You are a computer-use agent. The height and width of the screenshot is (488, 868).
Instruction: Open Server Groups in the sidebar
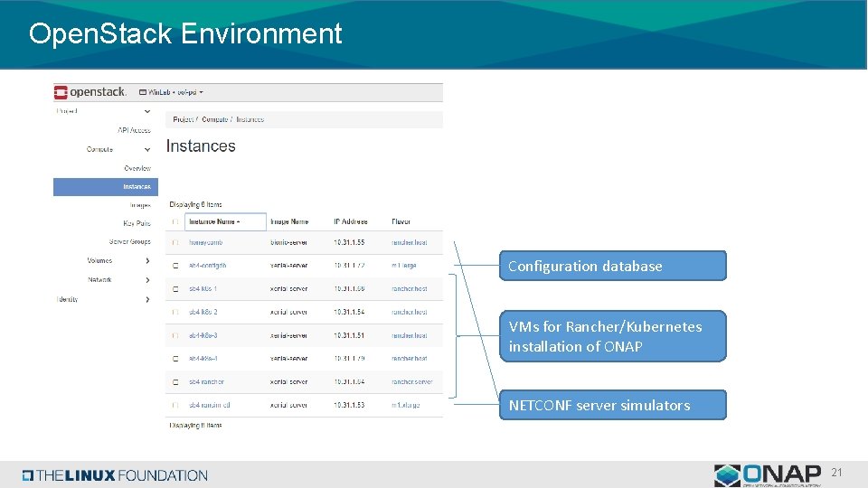coord(129,242)
